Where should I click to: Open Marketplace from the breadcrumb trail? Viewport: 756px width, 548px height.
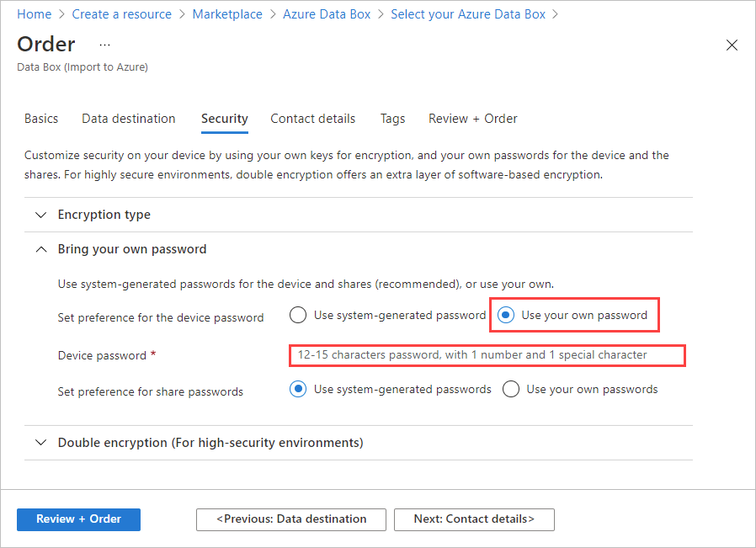pos(227,13)
